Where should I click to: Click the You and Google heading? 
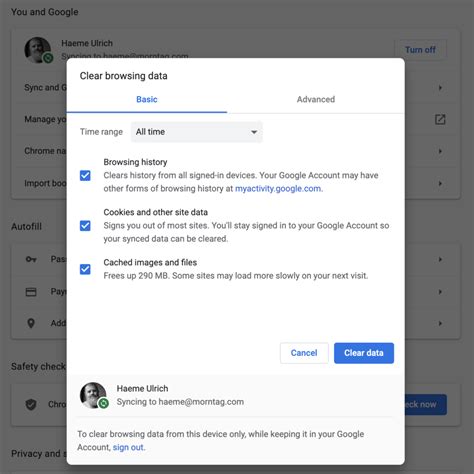pos(45,12)
